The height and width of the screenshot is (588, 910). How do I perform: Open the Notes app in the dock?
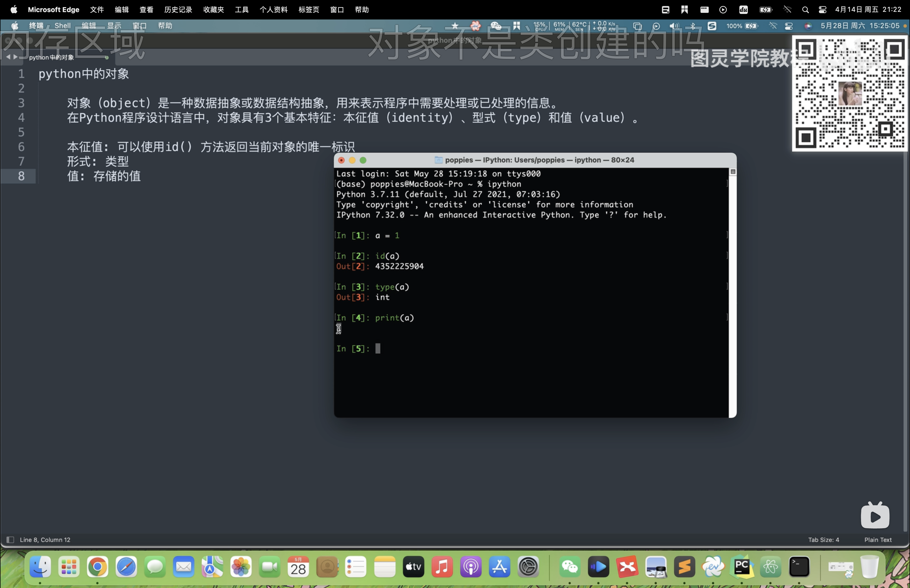pos(384,567)
